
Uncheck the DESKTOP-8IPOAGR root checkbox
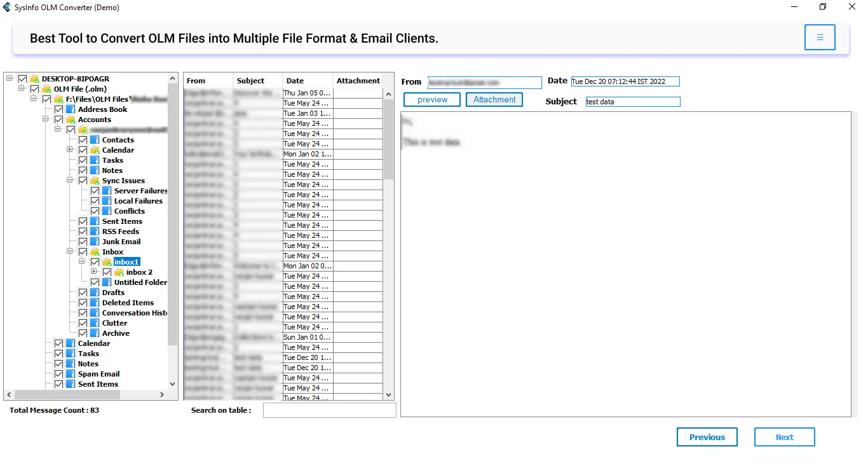tap(23, 79)
